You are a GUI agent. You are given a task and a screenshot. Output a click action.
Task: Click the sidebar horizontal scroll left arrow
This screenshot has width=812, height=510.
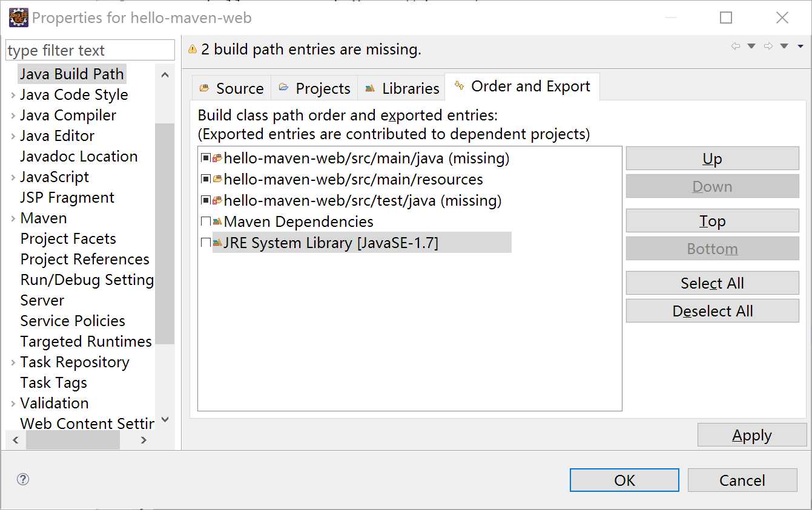coord(16,440)
